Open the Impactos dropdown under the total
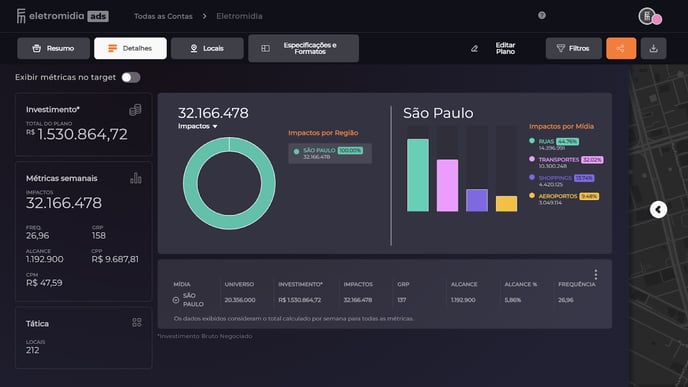Screen dimensions: 688x387 tap(197, 126)
